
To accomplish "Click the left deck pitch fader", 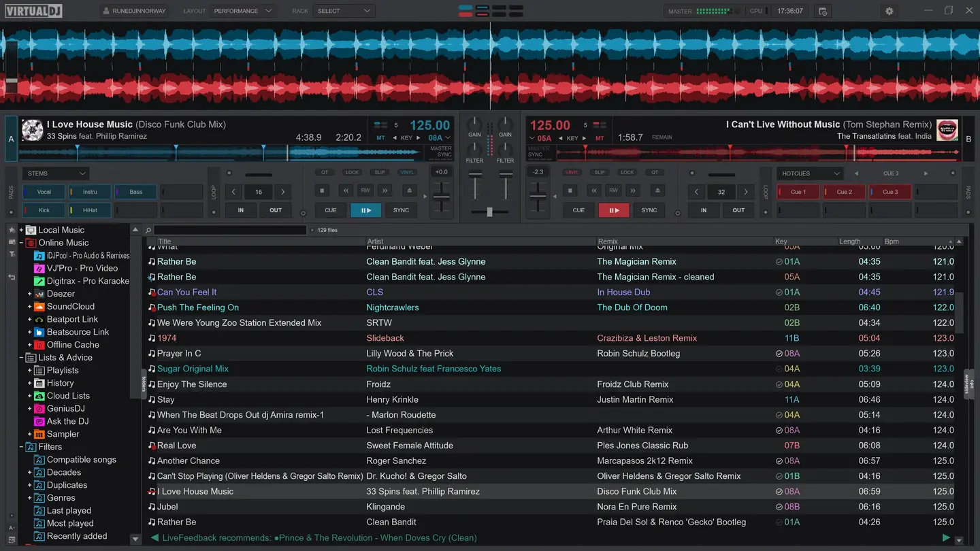I will (442, 197).
